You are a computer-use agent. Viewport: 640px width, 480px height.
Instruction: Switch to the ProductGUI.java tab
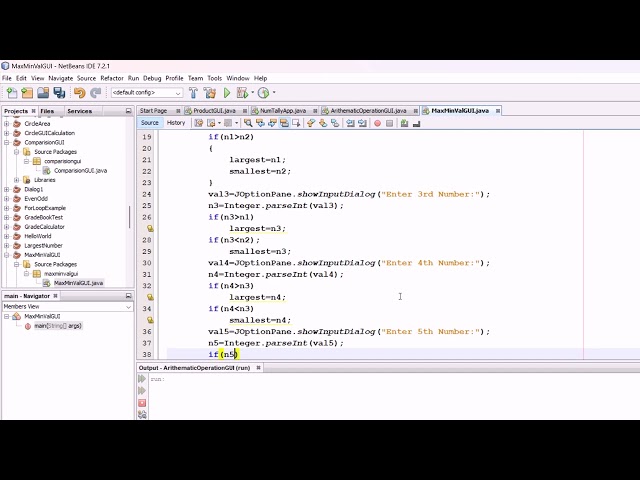[x=214, y=111]
